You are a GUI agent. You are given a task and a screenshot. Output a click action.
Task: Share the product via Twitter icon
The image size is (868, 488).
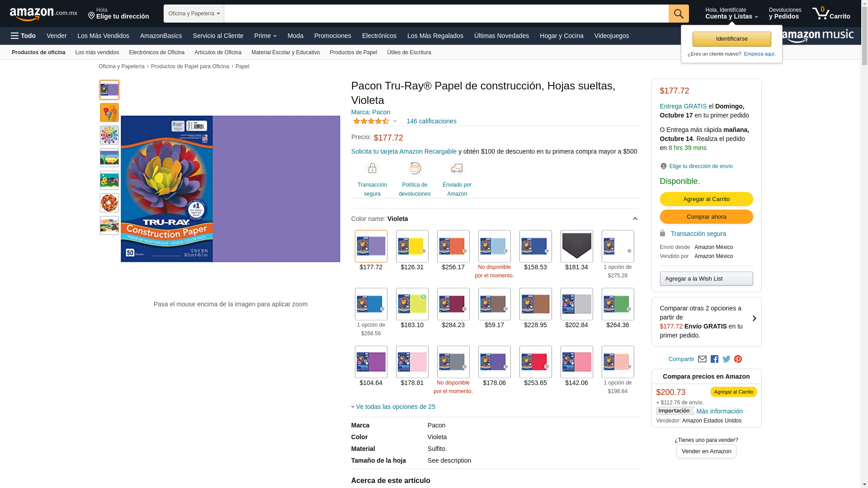pos(726,359)
